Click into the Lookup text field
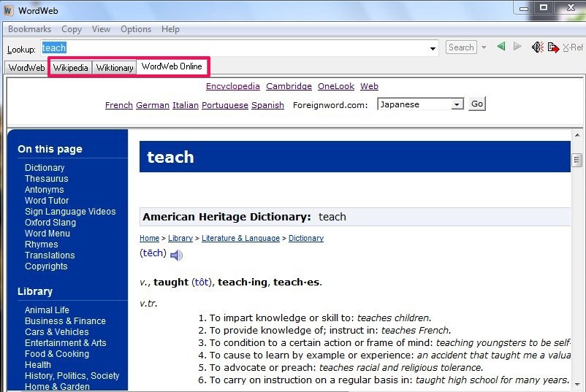 pos(239,48)
